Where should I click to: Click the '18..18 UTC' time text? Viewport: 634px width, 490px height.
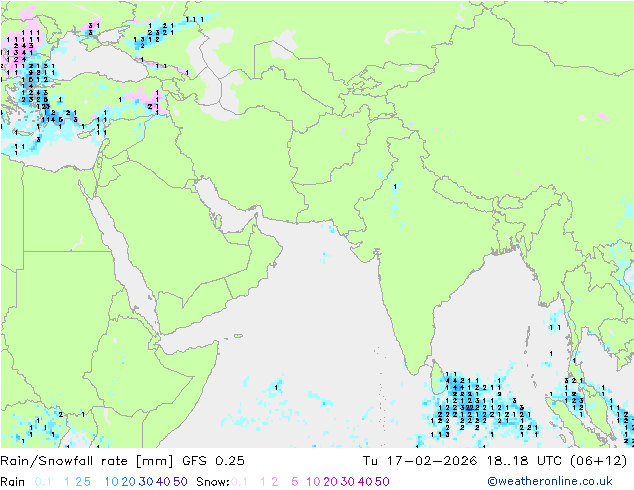tap(524, 460)
